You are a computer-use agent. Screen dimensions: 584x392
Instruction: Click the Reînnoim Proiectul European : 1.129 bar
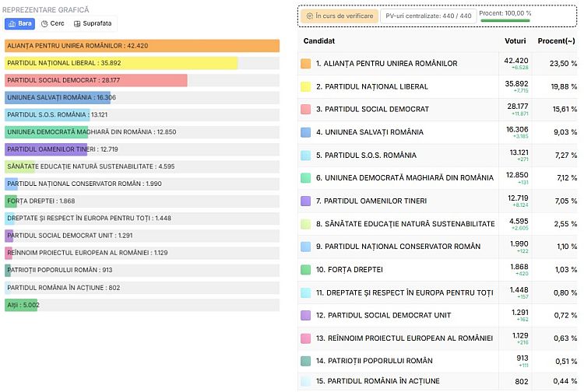(9, 253)
